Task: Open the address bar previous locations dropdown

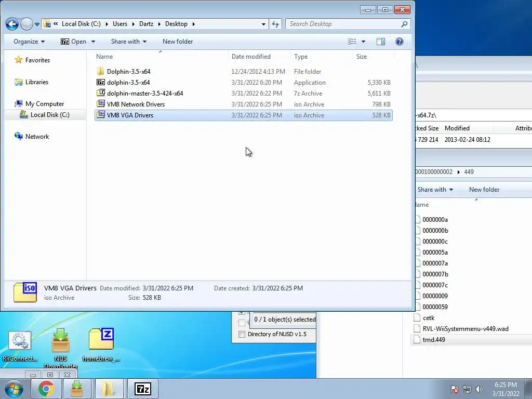Action: (x=263, y=24)
